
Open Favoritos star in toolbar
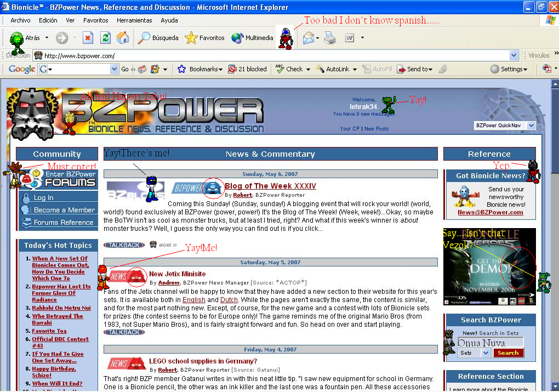pos(205,37)
